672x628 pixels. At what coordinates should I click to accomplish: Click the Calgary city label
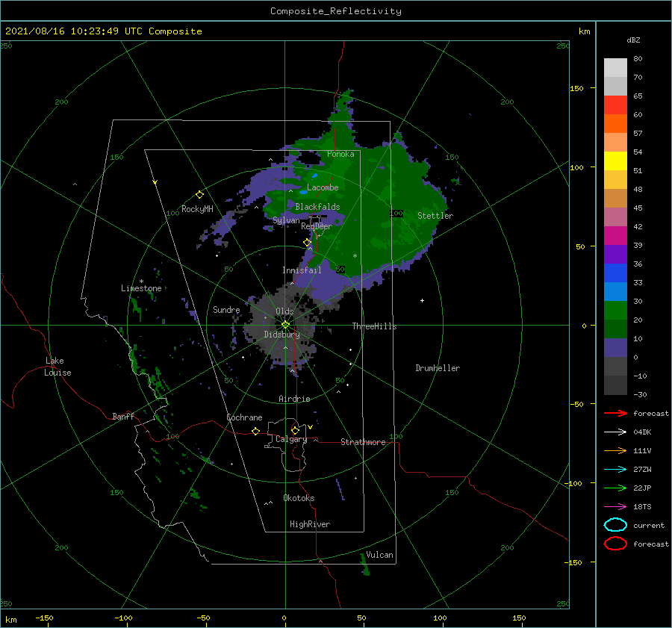(291, 439)
